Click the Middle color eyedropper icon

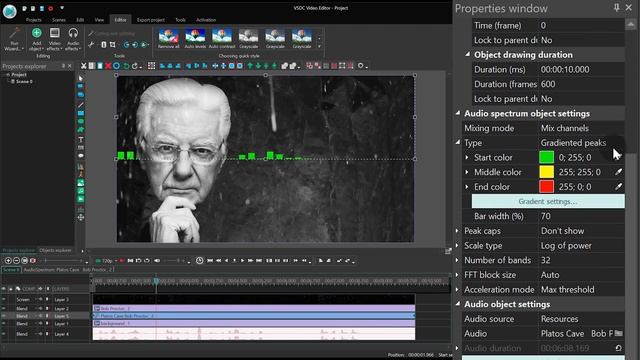tap(618, 172)
